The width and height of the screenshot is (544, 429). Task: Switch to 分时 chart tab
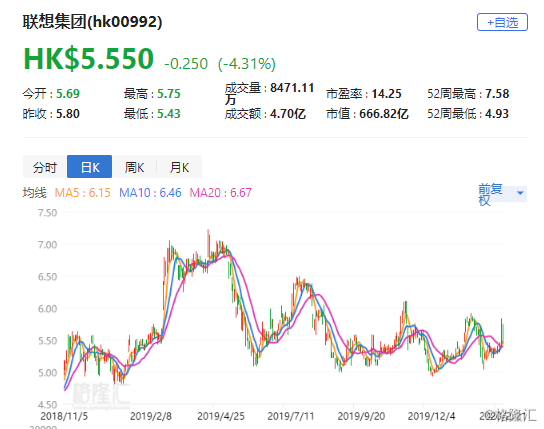click(x=45, y=167)
